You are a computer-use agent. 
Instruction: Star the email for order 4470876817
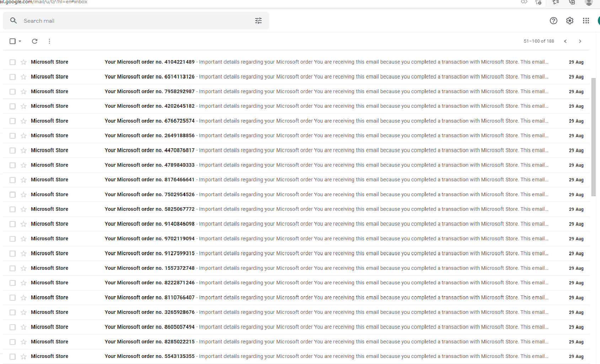23,151
